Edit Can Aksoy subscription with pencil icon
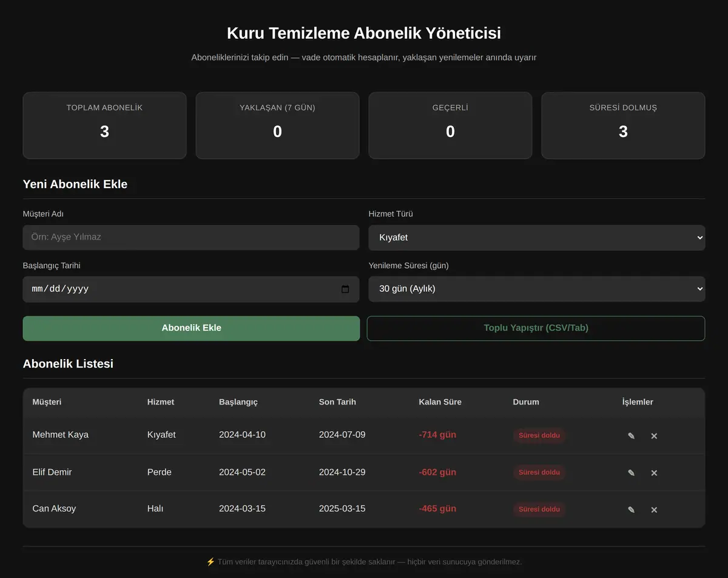Image resolution: width=728 pixels, height=578 pixels. tap(631, 509)
